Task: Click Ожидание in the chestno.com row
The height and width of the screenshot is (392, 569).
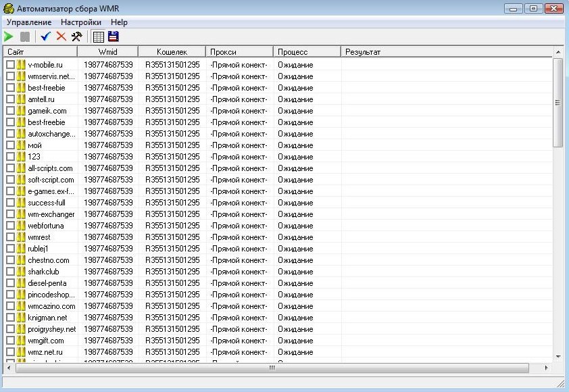Action: (x=295, y=260)
